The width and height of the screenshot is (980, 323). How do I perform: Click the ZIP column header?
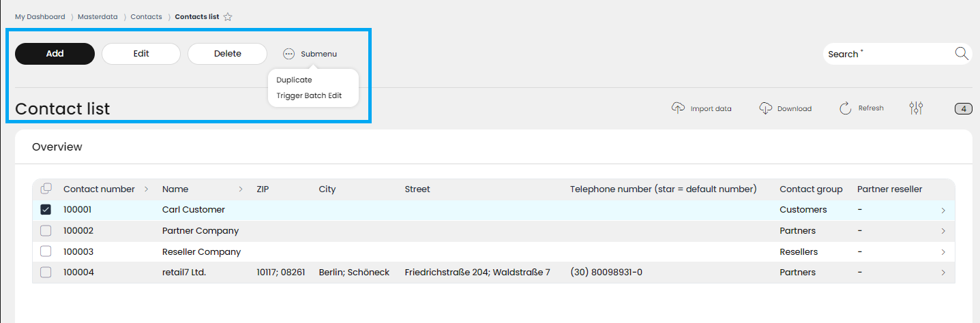264,189
